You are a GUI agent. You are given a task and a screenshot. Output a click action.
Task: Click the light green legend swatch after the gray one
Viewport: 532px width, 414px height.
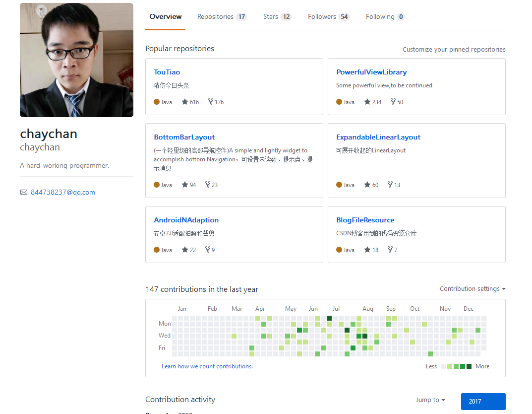[x=450, y=366]
